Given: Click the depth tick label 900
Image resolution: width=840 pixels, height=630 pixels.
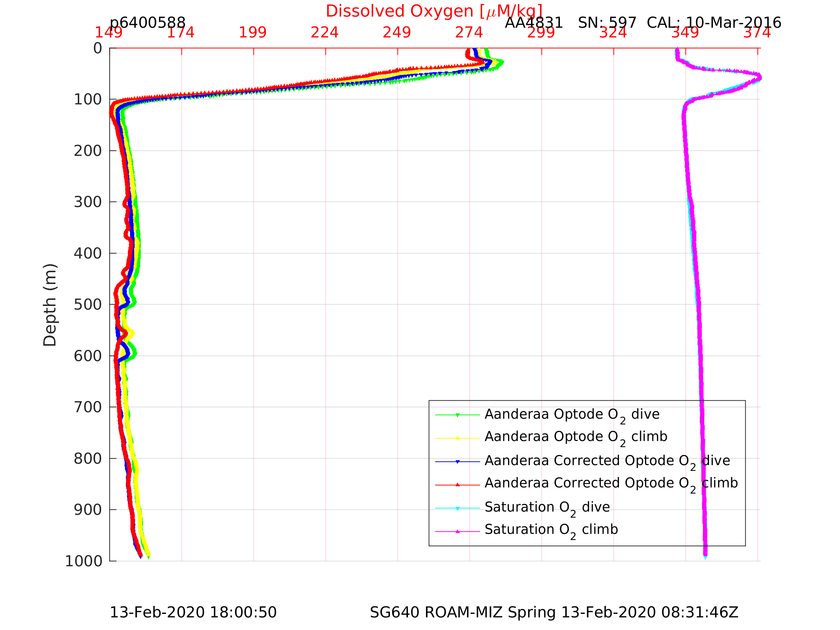Looking at the screenshot, I should [88, 510].
